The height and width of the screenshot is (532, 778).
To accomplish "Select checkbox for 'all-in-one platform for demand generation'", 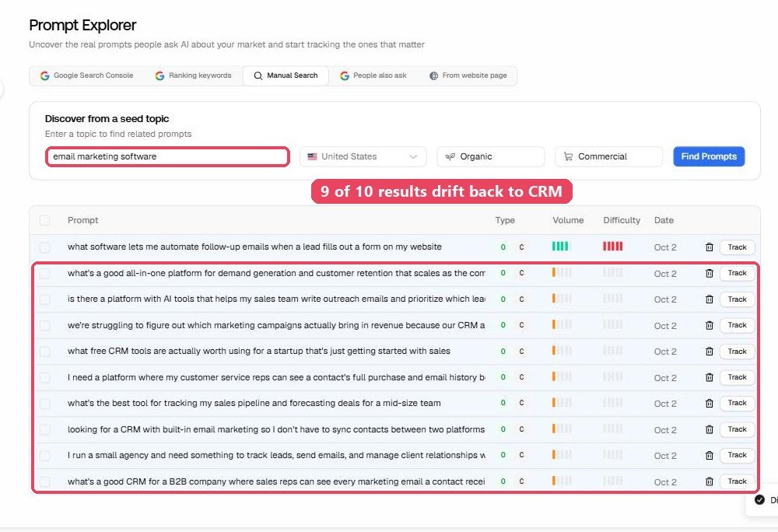I will [x=44, y=273].
